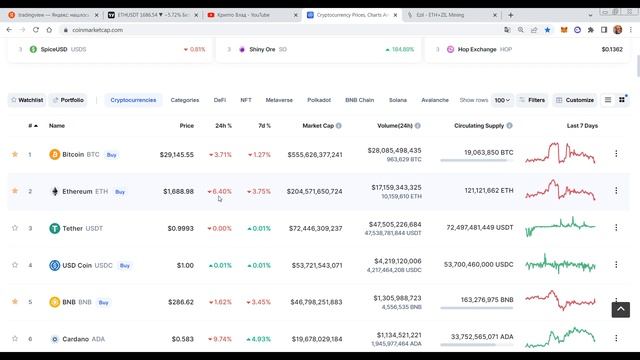Select the NFT tab
The height and width of the screenshot is (360, 640).
click(x=246, y=100)
